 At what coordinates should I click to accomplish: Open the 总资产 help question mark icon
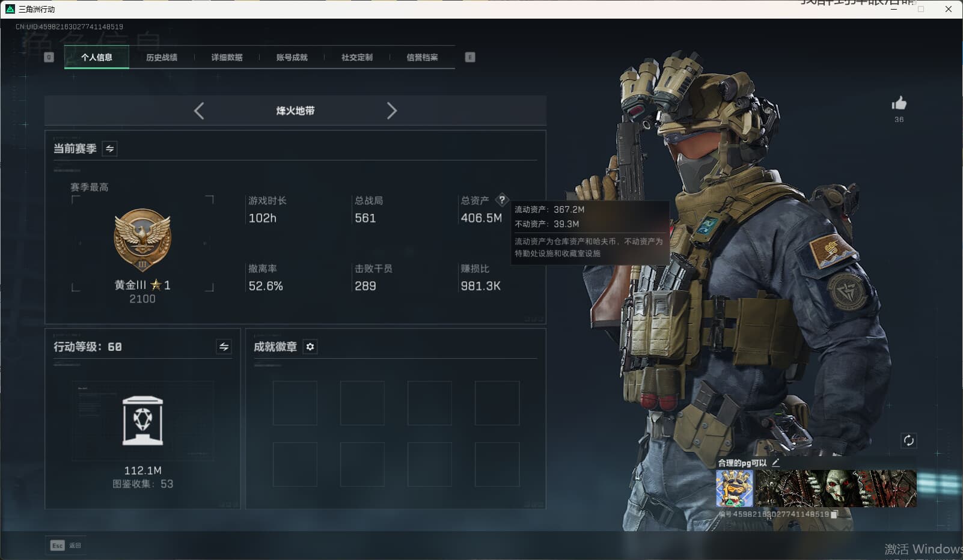(x=503, y=200)
